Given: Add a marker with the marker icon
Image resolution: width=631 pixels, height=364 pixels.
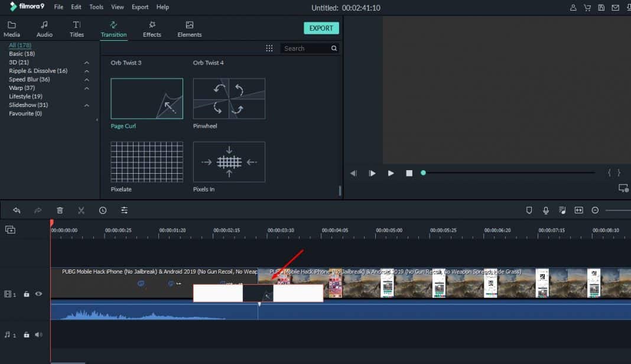Looking at the screenshot, I should tap(529, 210).
